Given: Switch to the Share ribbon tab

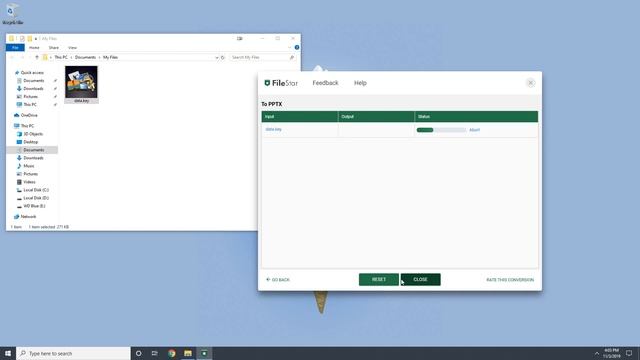Looking at the screenshot, I should pyautogui.click(x=53, y=48).
